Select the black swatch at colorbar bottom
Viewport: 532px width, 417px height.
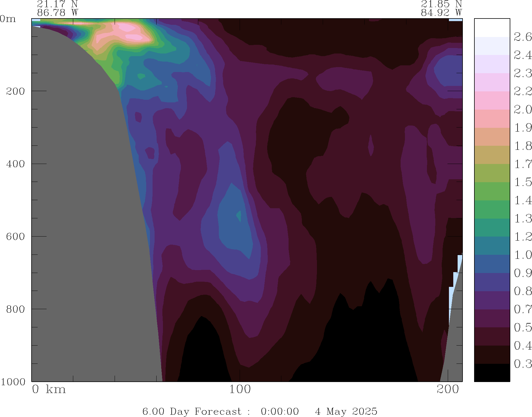click(x=492, y=372)
